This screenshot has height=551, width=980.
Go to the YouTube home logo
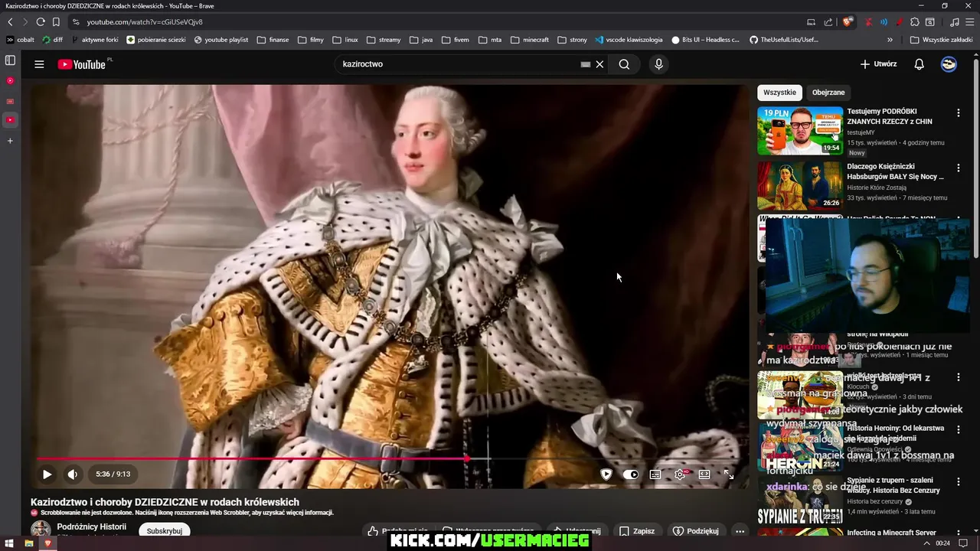coord(81,64)
